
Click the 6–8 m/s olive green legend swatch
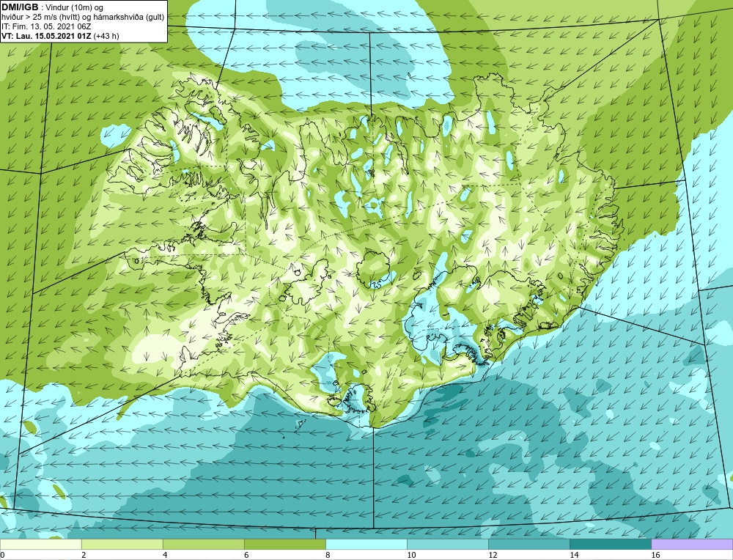(x=284, y=544)
